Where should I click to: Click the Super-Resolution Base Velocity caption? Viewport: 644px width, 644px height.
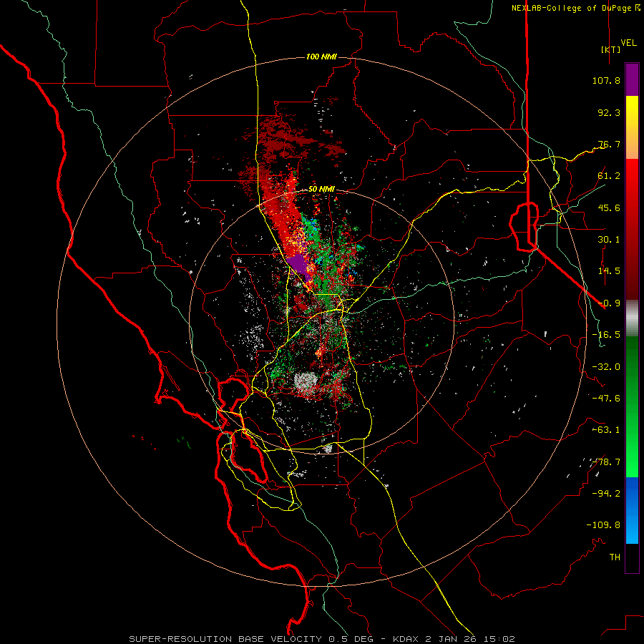tap(322, 639)
